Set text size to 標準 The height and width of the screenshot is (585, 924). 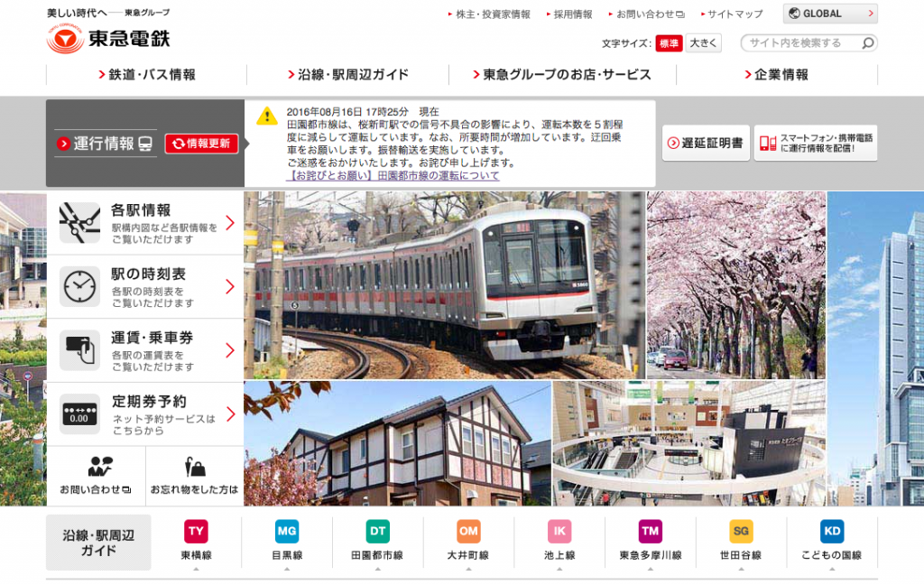(x=669, y=43)
